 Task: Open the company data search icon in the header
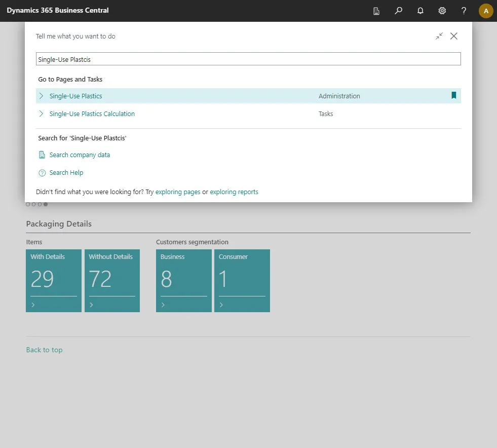tap(376, 11)
